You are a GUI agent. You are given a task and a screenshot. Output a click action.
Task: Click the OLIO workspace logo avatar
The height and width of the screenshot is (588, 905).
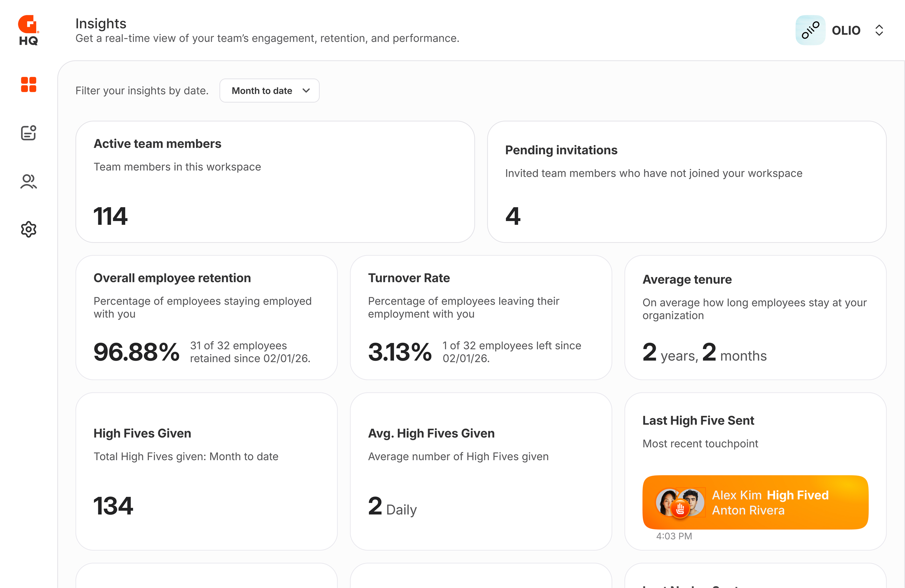[x=810, y=30]
